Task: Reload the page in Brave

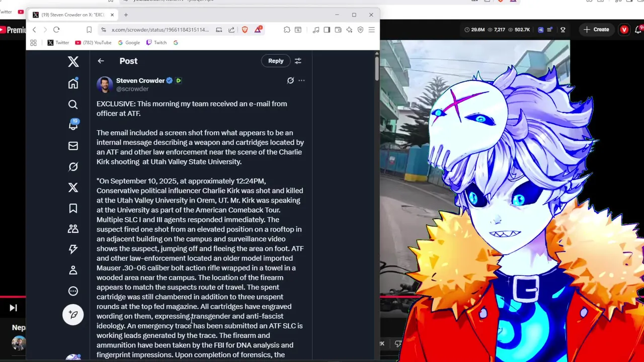Action: click(56, 30)
